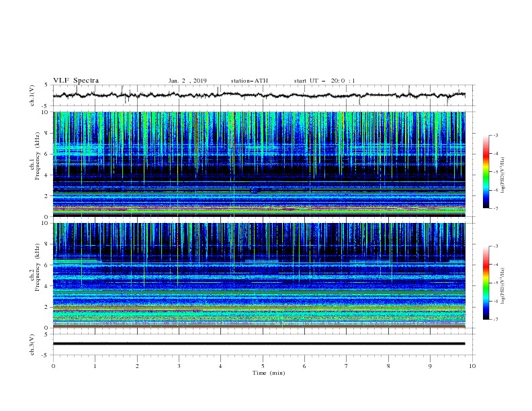
Task: Select the date "Jan. 2 , 2019"
Action: pyautogui.click(x=187, y=81)
